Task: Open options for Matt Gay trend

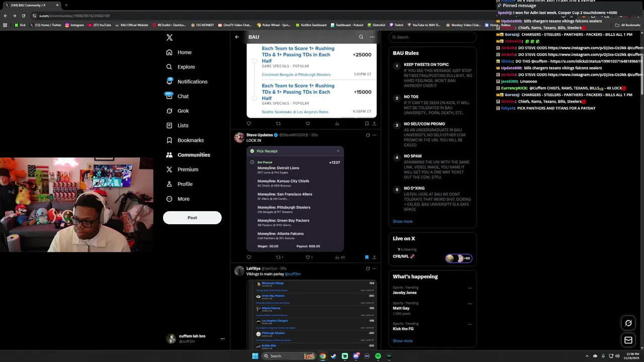Action: click(x=470, y=304)
